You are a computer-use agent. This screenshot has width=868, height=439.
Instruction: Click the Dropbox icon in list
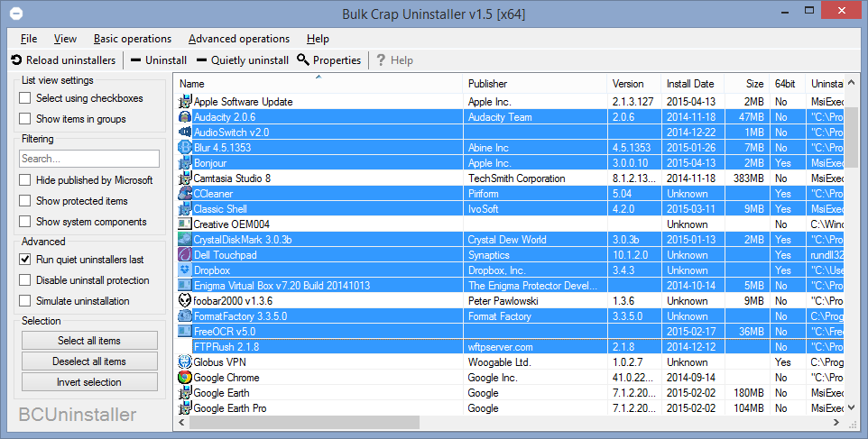[x=185, y=270]
